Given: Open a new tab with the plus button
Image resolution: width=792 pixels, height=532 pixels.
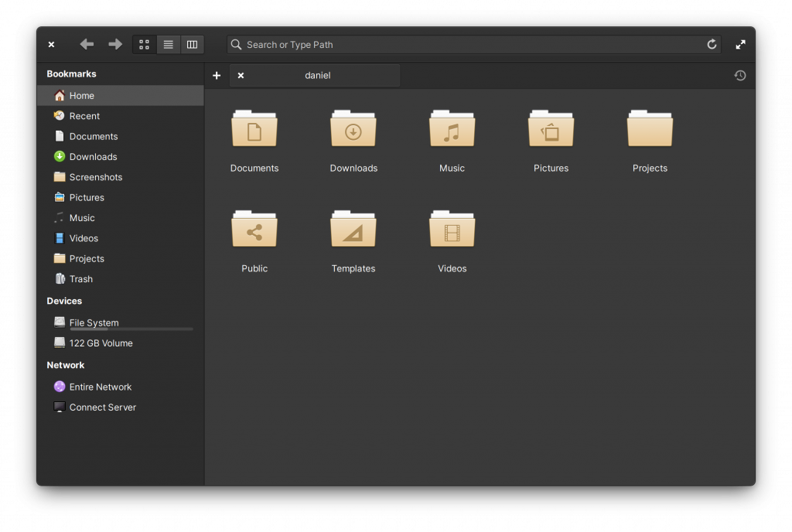Looking at the screenshot, I should [217, 75].
